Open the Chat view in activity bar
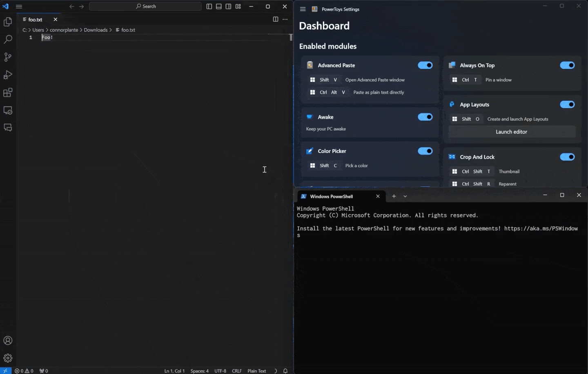This screenshot has height=374, width=588. [8, 128]
